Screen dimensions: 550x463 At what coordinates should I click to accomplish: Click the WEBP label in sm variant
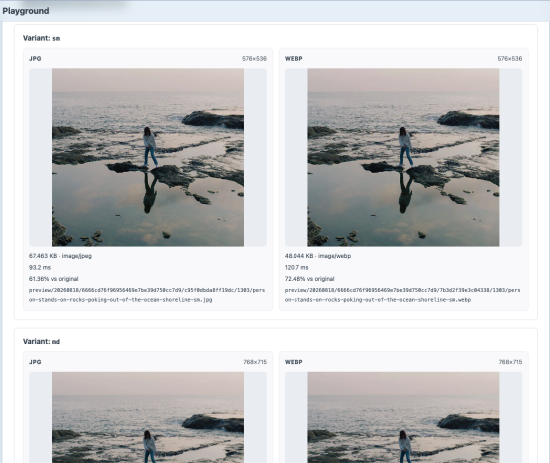pos(294,59)
